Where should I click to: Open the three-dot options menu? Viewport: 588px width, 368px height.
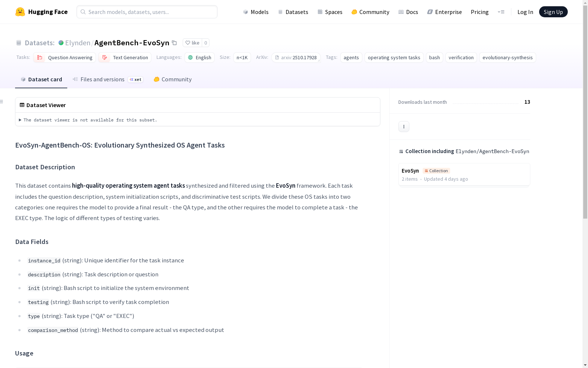click(x=404, y=127)
